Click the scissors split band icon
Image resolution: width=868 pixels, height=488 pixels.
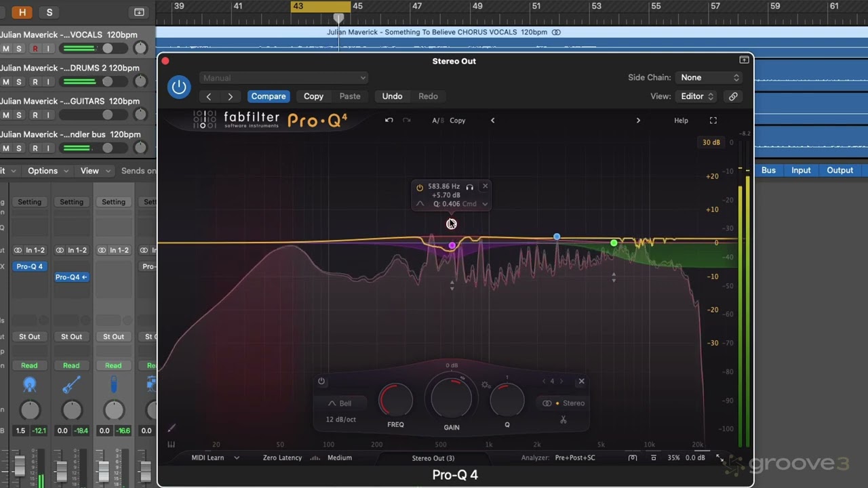pos(563,420)
